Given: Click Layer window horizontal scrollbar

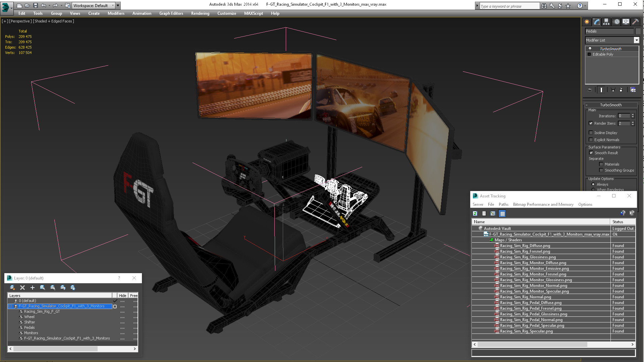Looking at the screenshot, I should 72,349.
